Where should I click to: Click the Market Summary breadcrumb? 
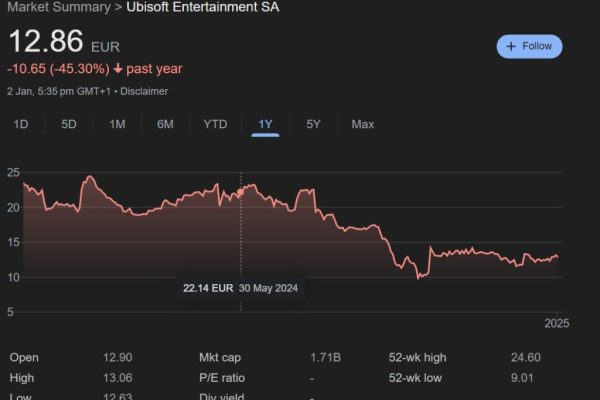point(59,7)
